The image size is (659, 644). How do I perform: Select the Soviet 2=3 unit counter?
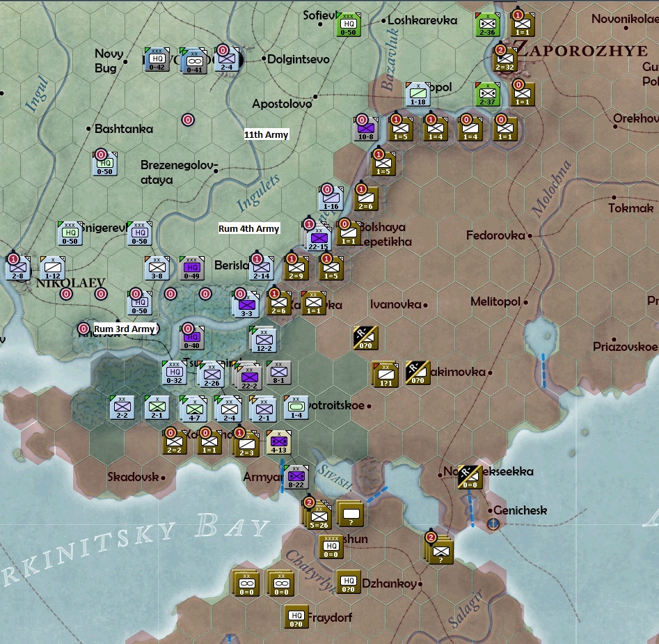point(247,444)
